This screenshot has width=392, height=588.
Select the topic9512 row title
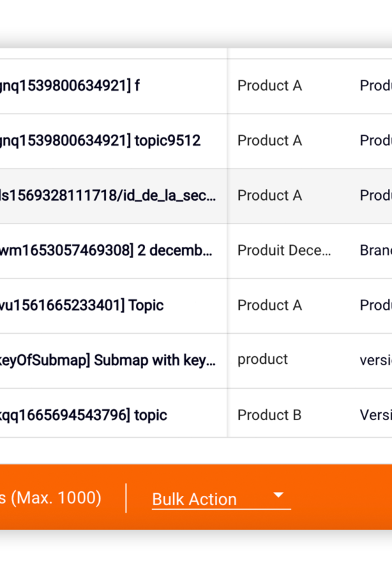100,140
